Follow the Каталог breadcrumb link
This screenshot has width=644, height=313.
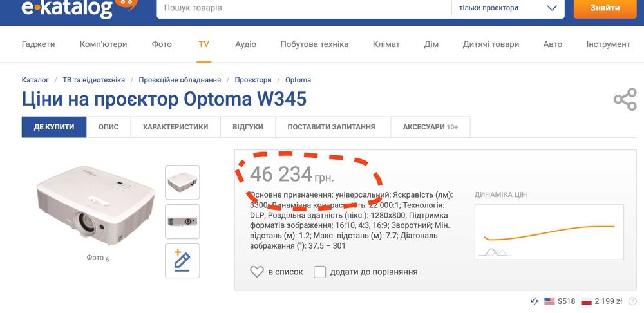point(35,80)
